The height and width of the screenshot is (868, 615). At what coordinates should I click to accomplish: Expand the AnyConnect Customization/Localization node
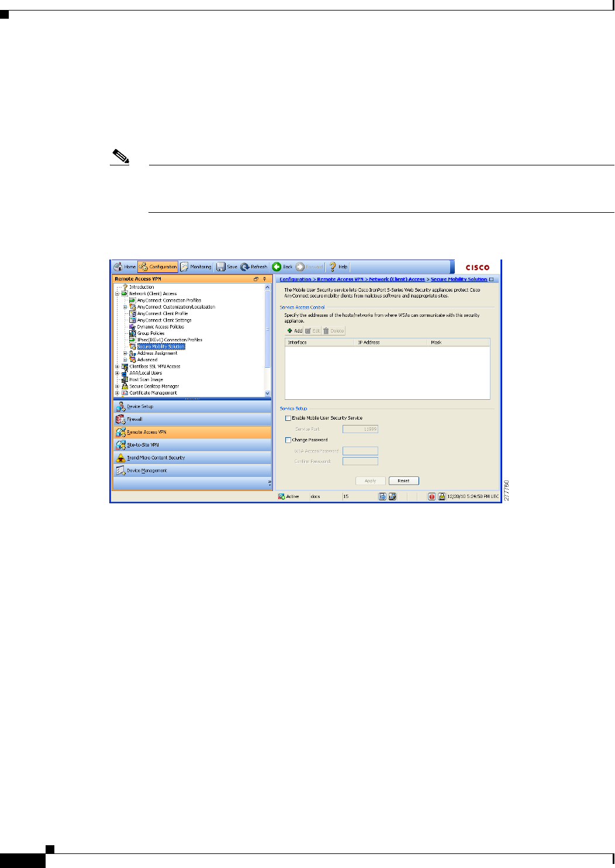tap(125, 307)
